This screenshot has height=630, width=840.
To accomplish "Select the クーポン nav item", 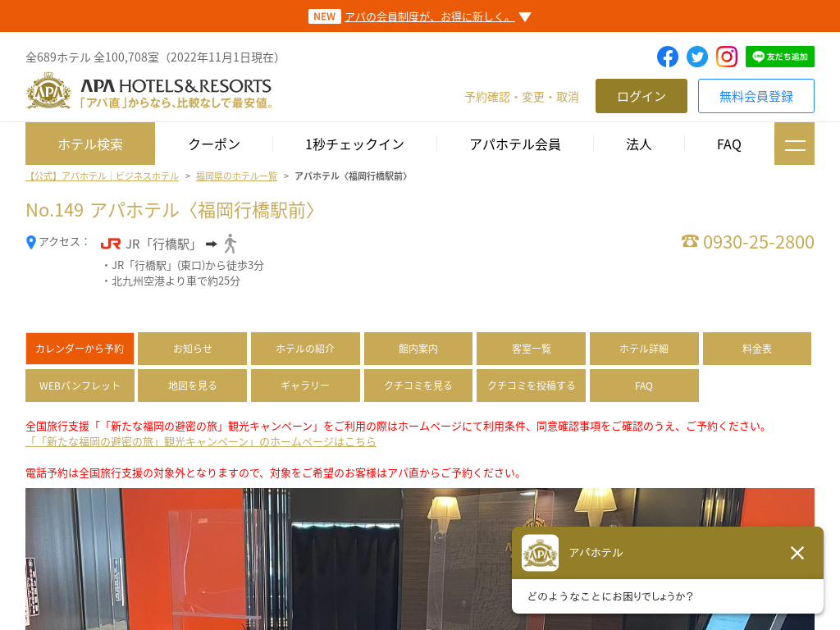I will [x=214, y=144].
